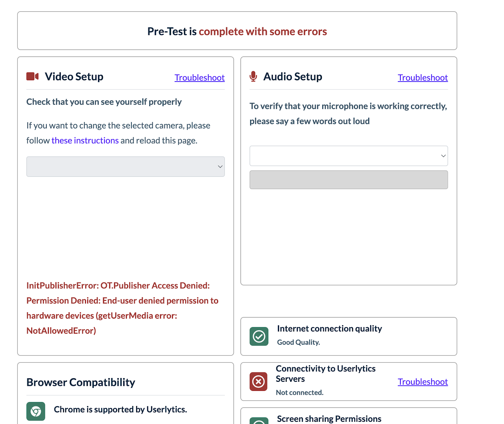Screen dimensions: 504x424
Task: Click the 'these instructions' link
Action: (85, 140)
